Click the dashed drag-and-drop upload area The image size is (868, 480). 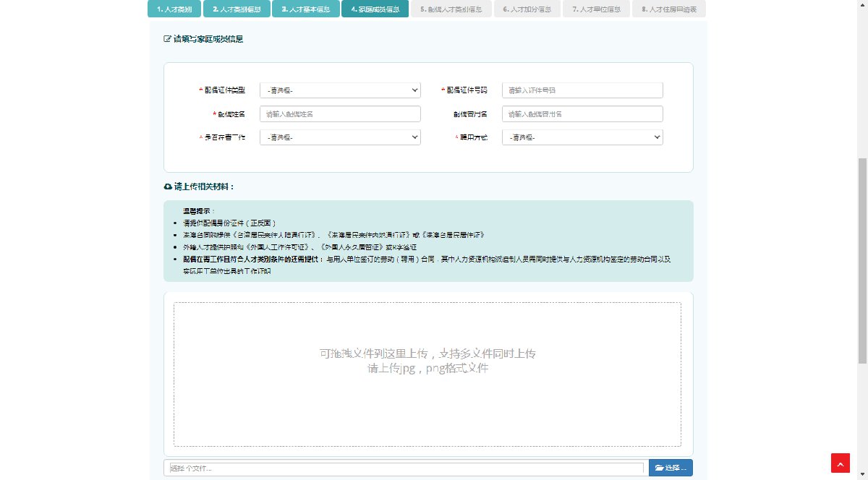point(427,374)
